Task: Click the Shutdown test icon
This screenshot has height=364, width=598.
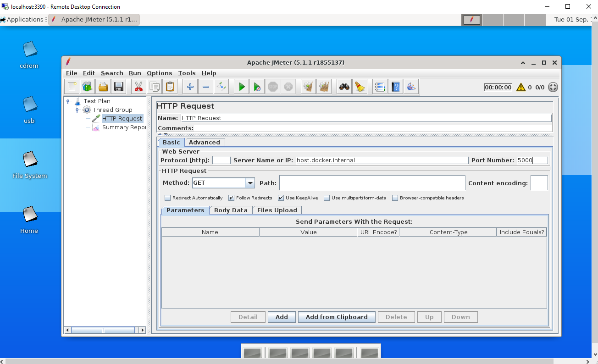Action: [288, 87]
